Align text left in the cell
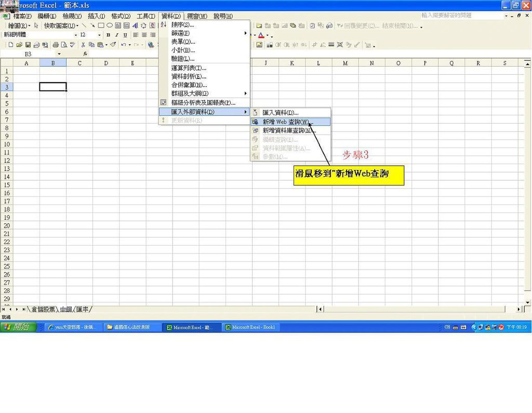Image resolution: width=532 pixels, height=413 pixels. tap(136, 35)
